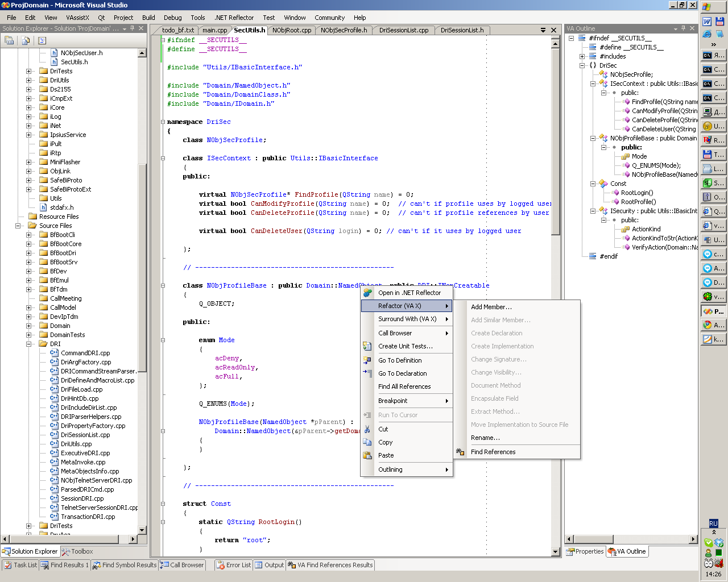Collapse enum Mode code outlining block
The height and width of the screenshot is (582, 728).
coord(163,340)
